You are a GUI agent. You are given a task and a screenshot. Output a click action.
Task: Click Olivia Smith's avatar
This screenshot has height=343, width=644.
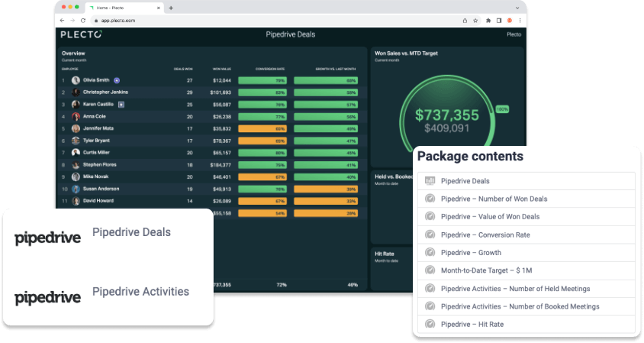click(76, 80)
